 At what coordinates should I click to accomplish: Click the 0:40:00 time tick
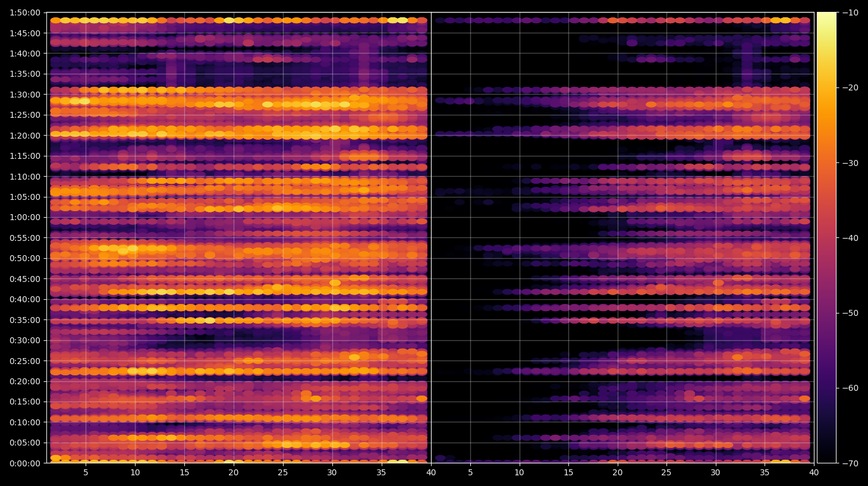tap(25, 299)
